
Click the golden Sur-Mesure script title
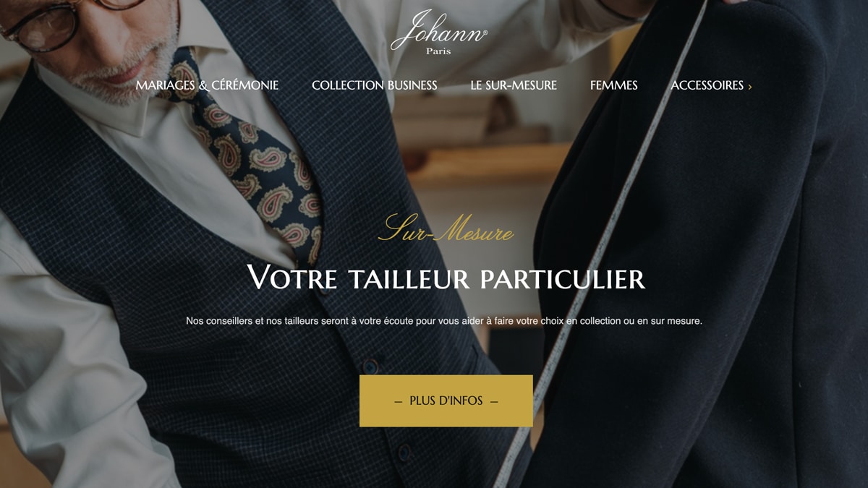click(446, 228)
